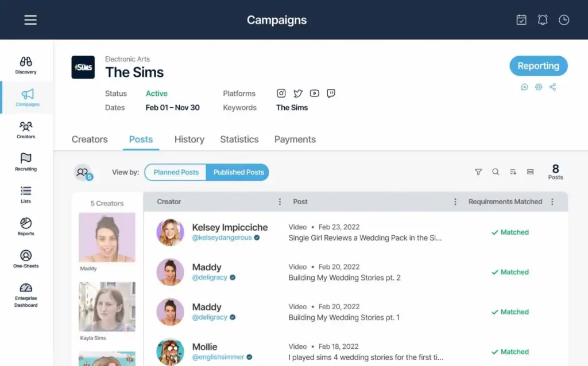Open the sort order icon
588x366 pixels.
click(513, 172)
